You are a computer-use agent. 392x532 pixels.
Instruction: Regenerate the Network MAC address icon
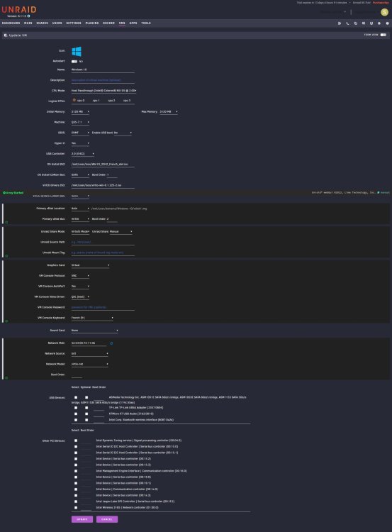(x=111, y=343)
